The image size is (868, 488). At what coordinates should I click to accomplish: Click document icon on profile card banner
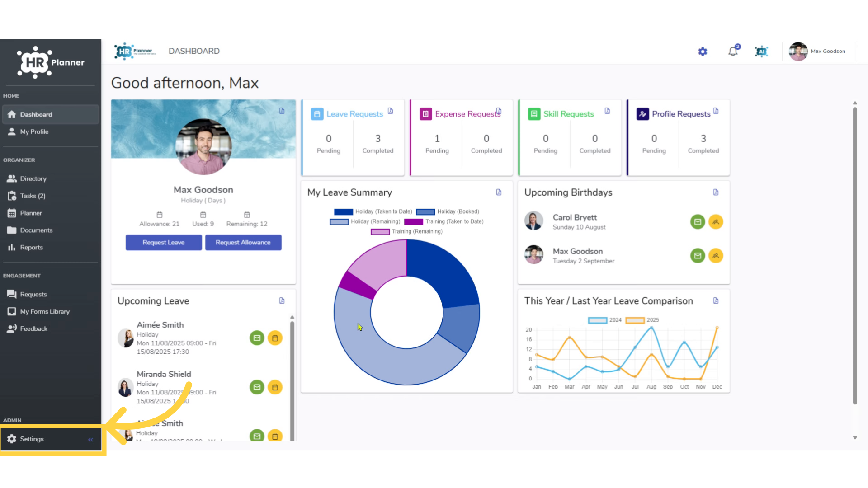(282, 111)
